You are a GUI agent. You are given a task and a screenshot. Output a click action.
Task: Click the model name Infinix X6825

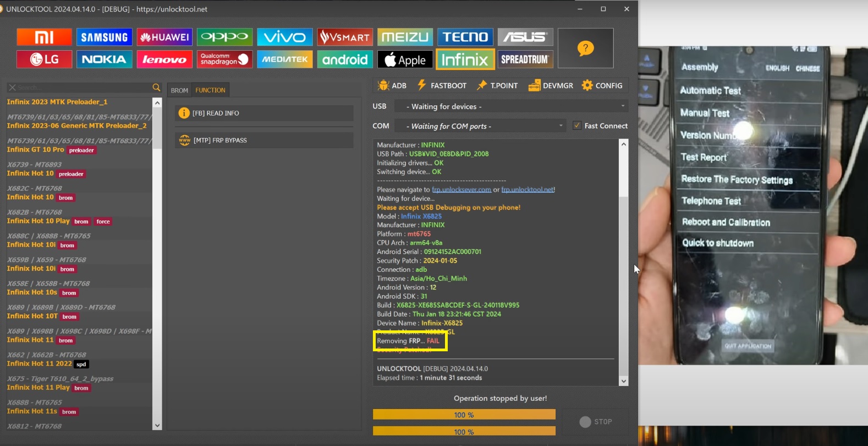[421, 216]
